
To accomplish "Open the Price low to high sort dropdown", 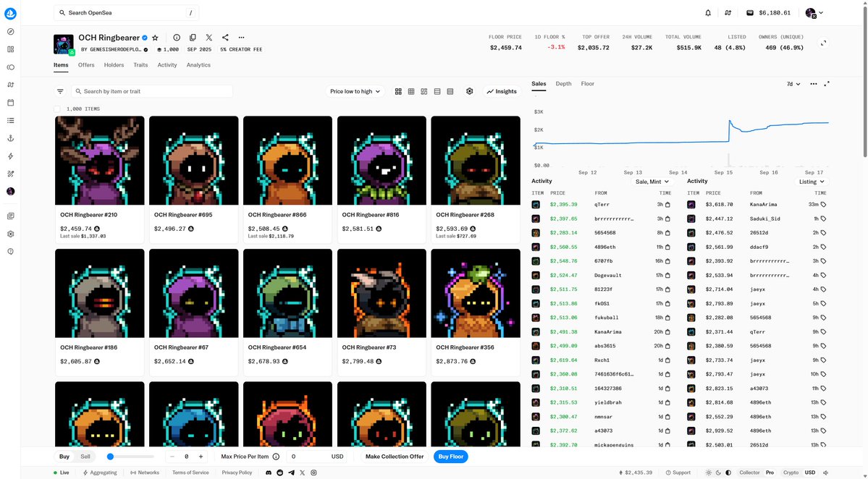I will (355, 91).
